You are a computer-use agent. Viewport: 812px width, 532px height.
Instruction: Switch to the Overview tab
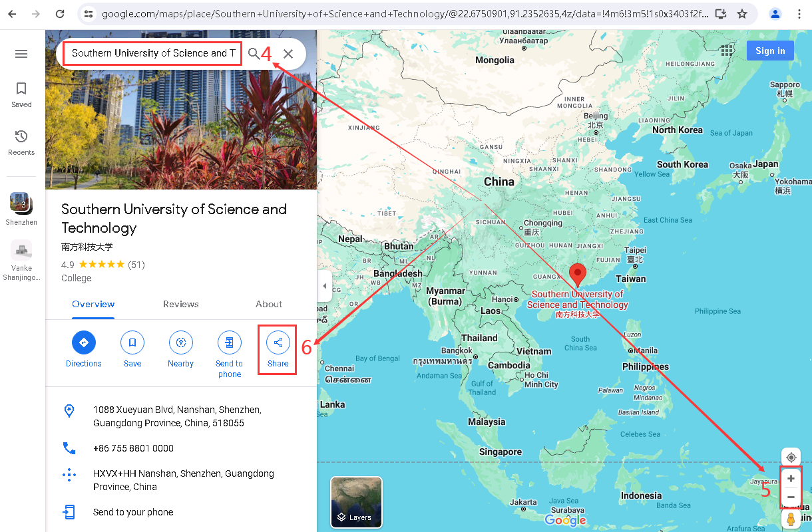[x=93, y=305]
